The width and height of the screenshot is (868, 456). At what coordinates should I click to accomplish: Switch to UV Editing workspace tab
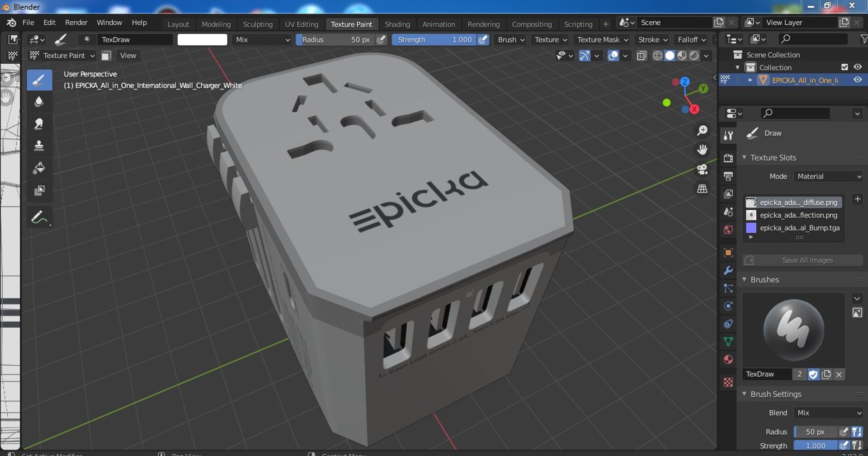point(302,24)
